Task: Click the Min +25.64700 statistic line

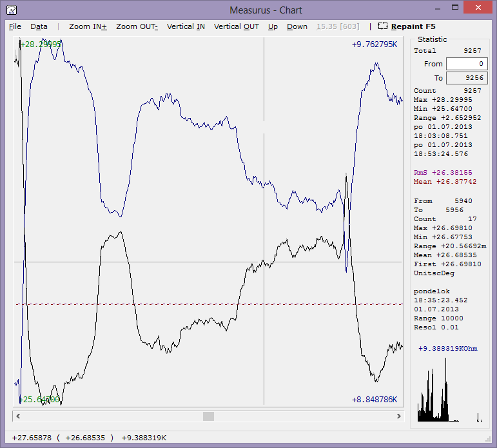Action: click(443, 109)
